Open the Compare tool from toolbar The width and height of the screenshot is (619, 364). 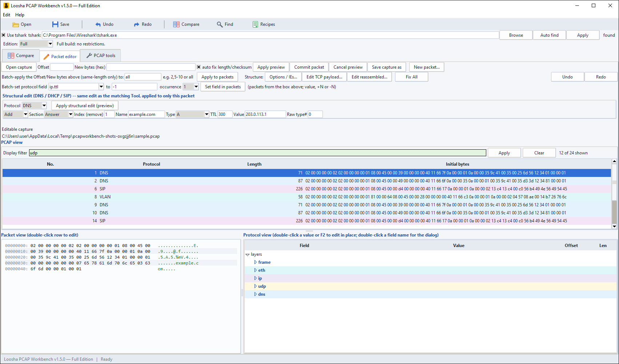coord(186,24)
